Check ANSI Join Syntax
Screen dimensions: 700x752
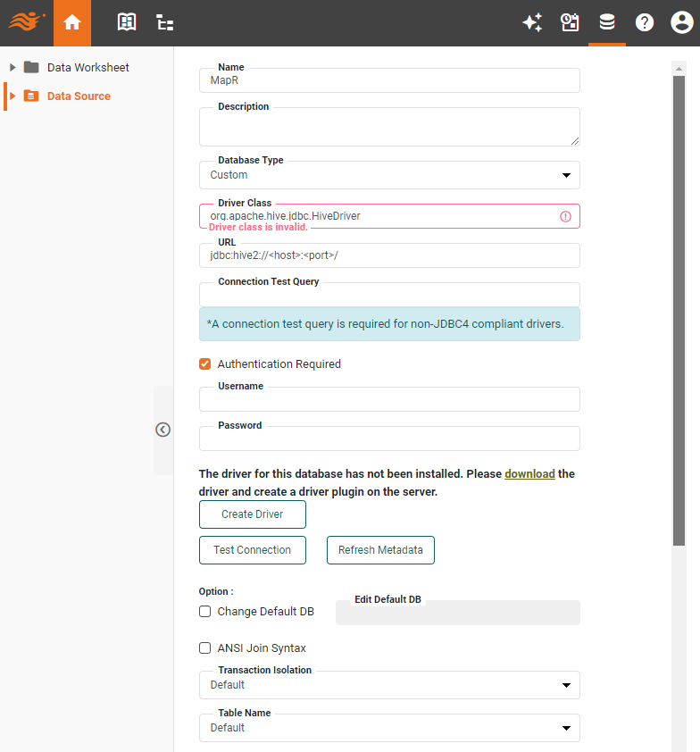tap(204, 648)
